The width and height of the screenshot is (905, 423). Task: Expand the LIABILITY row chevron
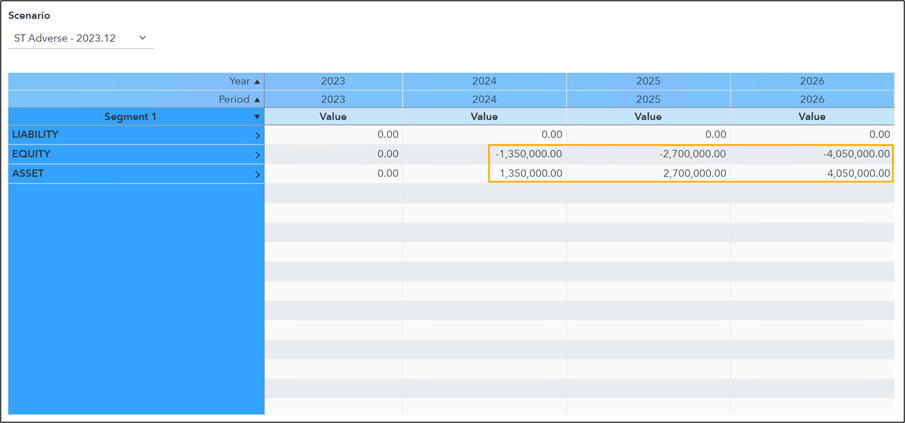coord(257,136)
